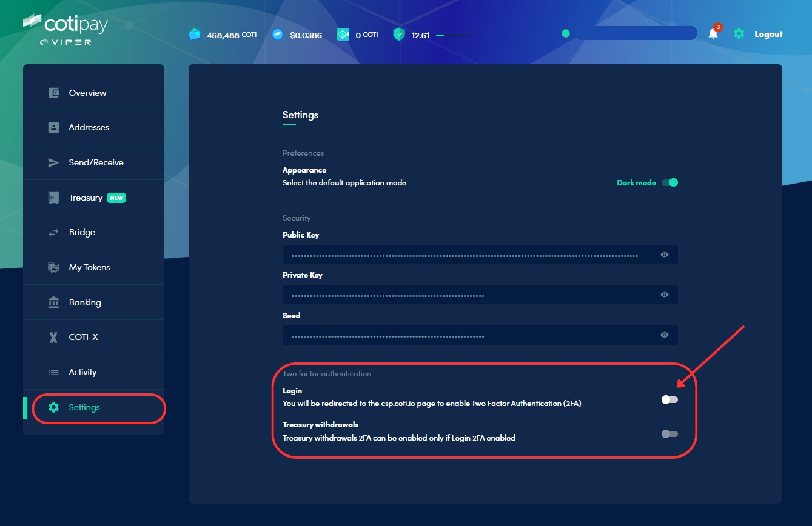
Task: Click the green connection status dot
Action: pyautogui.click(x=566, y=33)
